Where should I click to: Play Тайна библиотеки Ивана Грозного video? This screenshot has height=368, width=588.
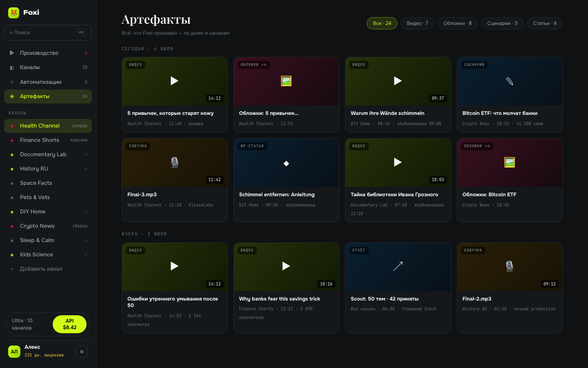click(x=398, y=162)
